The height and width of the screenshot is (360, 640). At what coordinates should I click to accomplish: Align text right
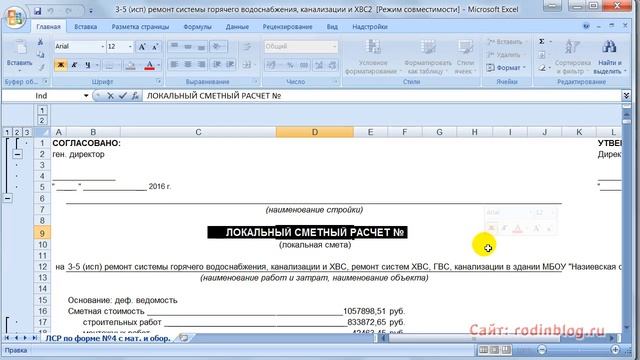click(x=201, y=64)
